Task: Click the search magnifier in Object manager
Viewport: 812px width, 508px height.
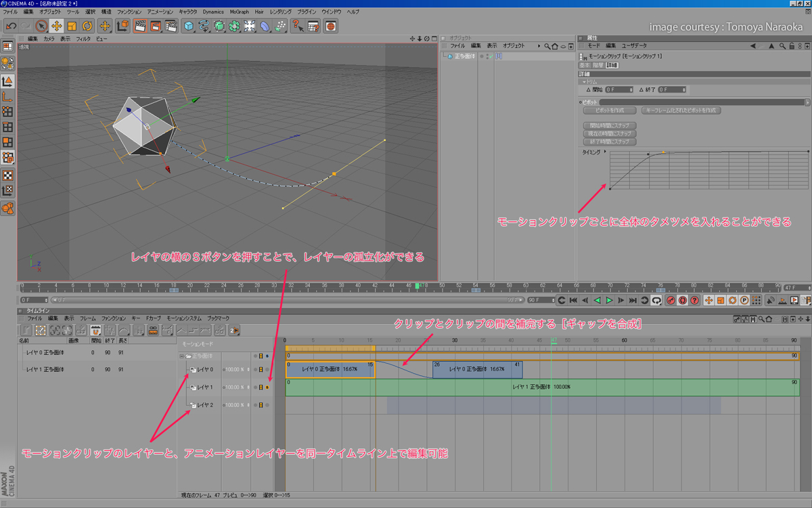Action: [x=547, y=46]
